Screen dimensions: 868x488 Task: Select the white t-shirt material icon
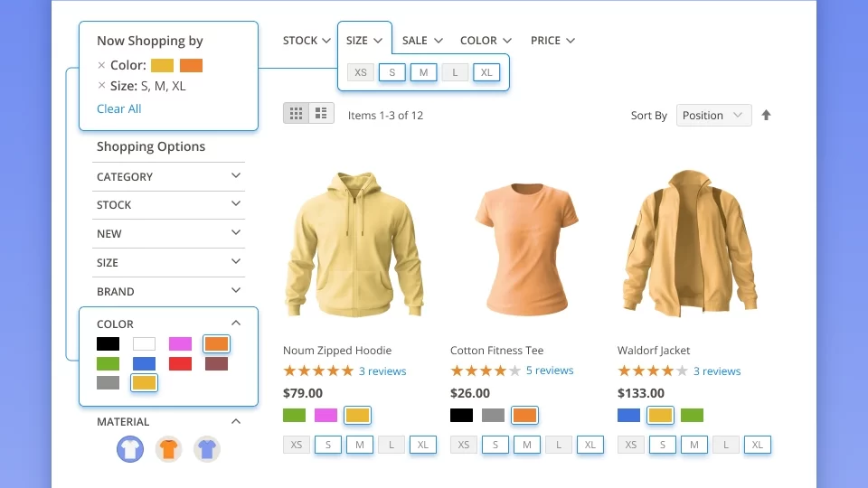click(x=130, y=448)
